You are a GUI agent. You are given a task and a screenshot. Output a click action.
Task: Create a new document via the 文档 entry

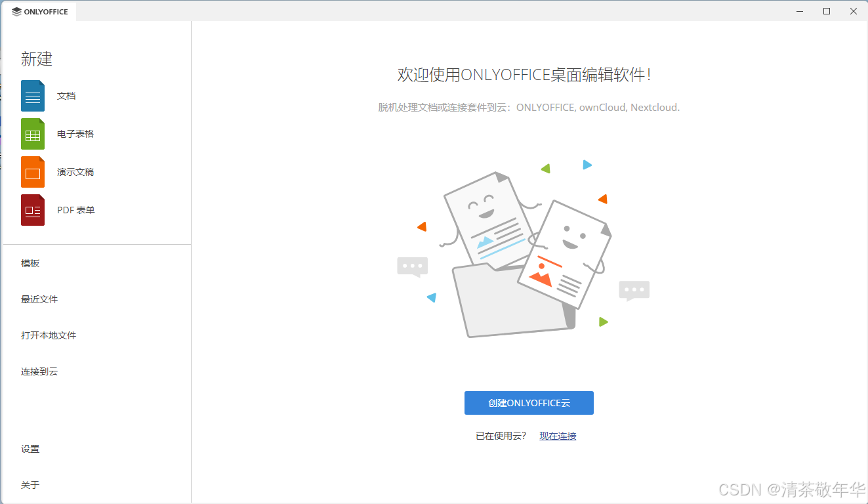pyautogui.click(x=67, y=95)
